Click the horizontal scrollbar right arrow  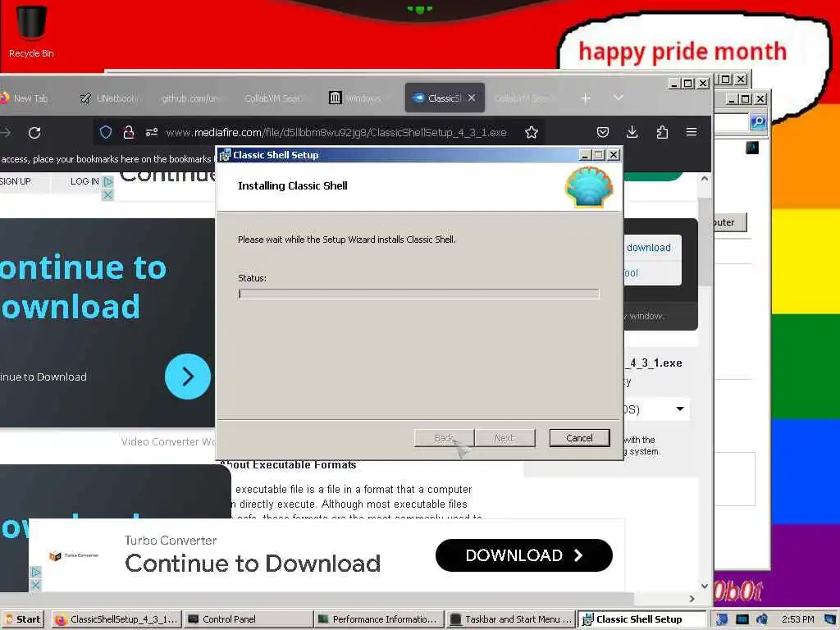(x=692, y=598)
